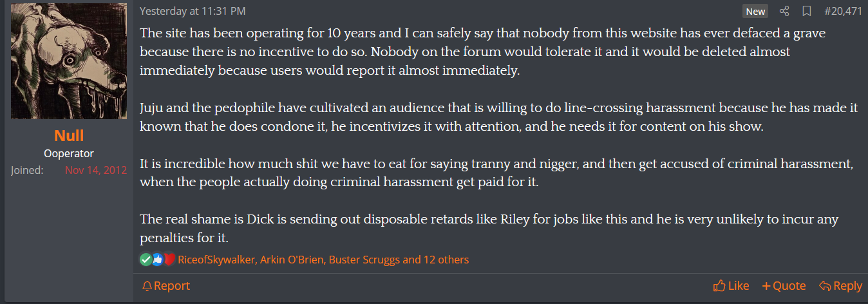Open Buster Scruggs' profile link
This screenshot has height=304, width=868.
364,260
